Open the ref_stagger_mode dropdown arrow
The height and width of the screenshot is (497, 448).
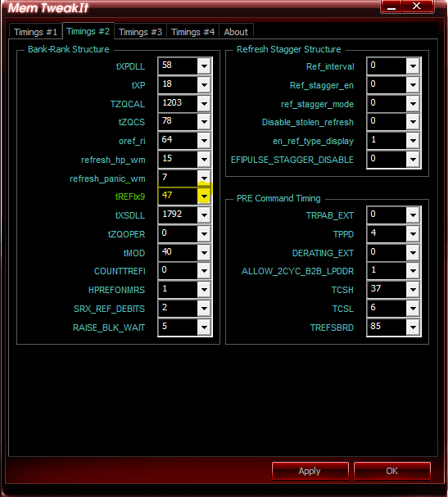[413, 103]
